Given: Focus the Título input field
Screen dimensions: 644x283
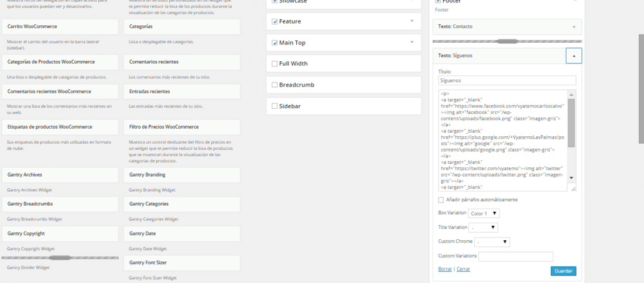Looking at the screenshot, I should coord(507,80).
